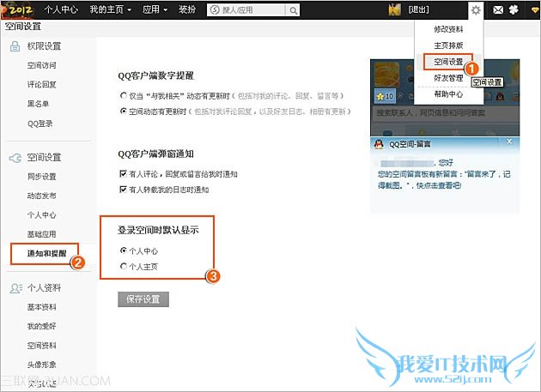Toggle 有人转载我的日志时通知 checkbox
The image size is (541, 392).
123,190
